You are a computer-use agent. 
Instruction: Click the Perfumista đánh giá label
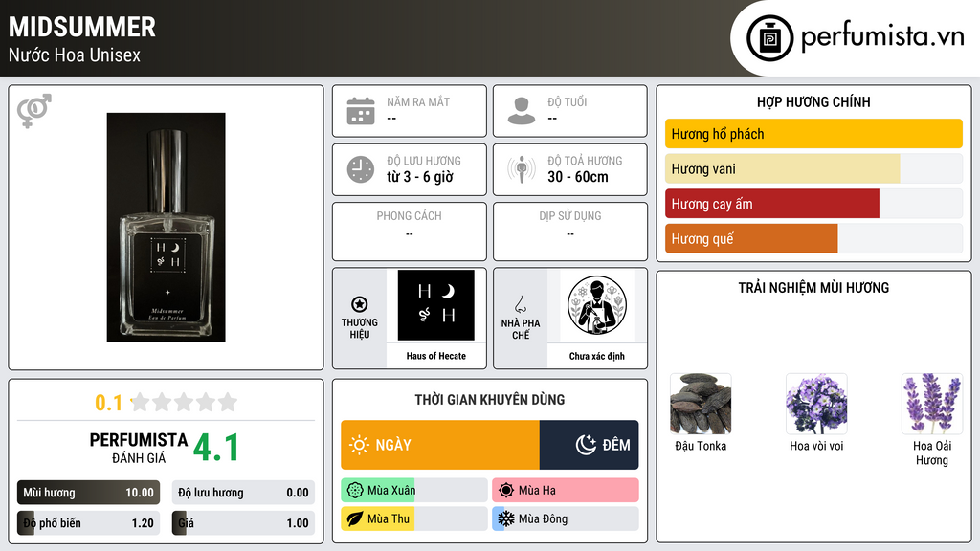pyautogui.click(x=139, y=448)
